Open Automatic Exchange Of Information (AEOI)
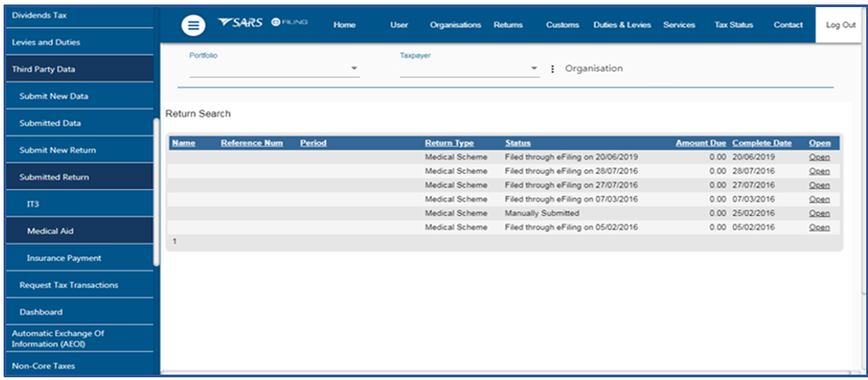The image size is (868, 380). [x=58, y=338]
